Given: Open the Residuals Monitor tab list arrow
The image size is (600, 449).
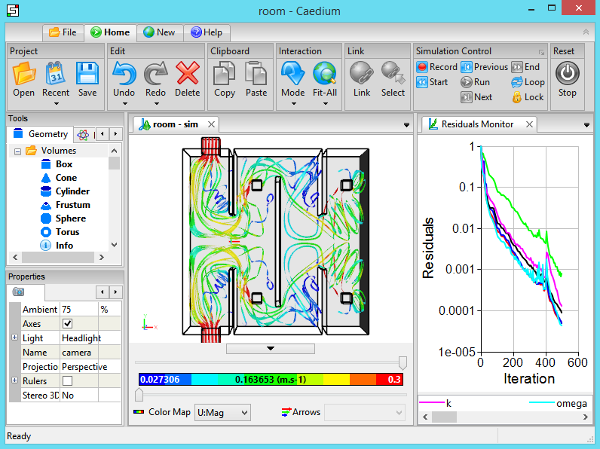Looking at the screenshot, I should [586, 125].
